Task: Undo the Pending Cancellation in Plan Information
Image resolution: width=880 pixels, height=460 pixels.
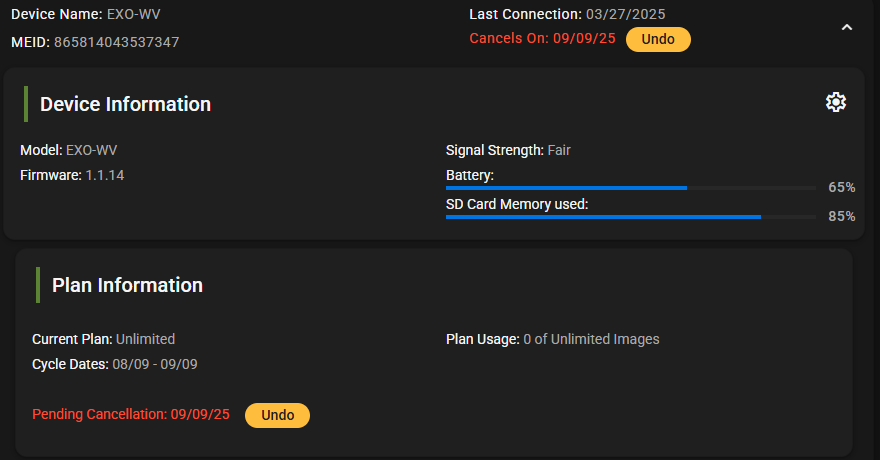Action: 277,415
